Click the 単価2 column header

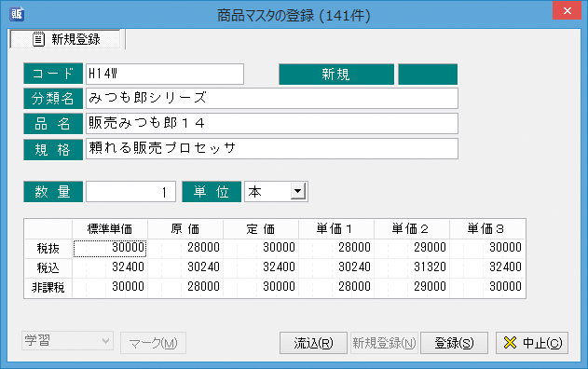[412, 228]
